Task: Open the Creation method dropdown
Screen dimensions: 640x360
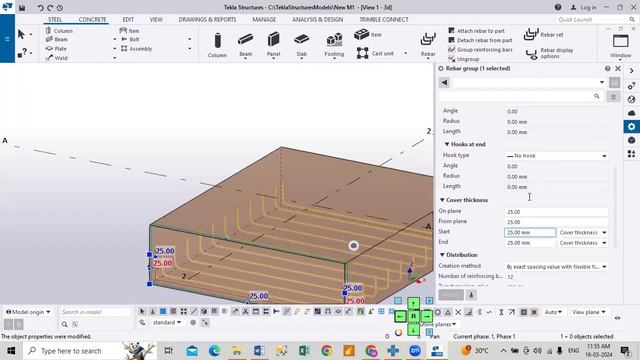Action: pyautogui.click(x=556, y=267)
